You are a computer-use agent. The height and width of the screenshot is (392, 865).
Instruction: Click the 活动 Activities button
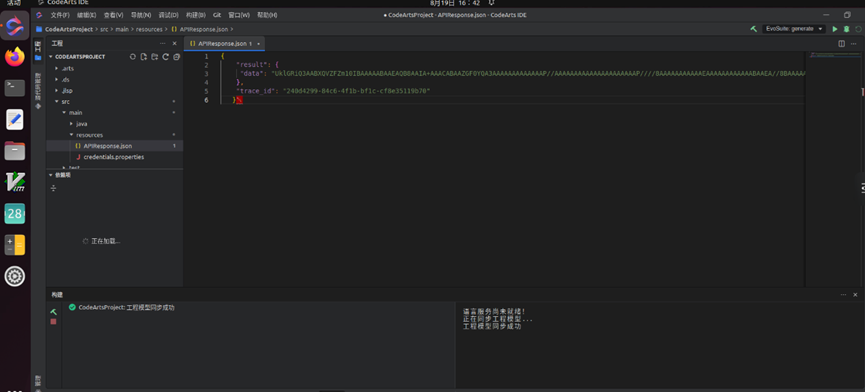[14, 3]
